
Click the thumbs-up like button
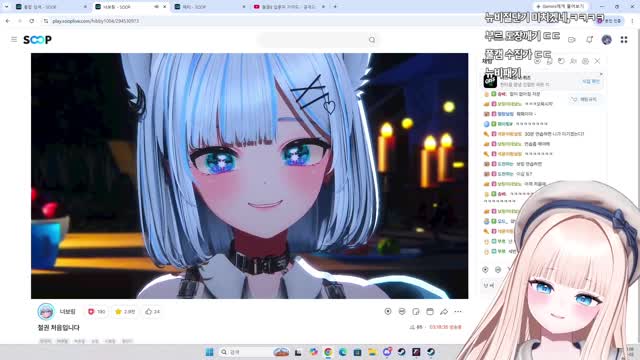(x=152, y=311)
